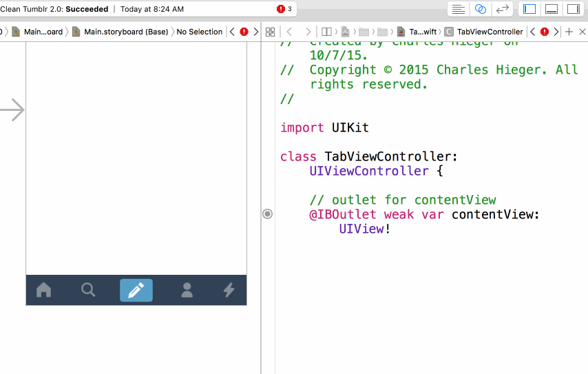This screenshot has height=374, width=588.
Task: Select Main.storyboard (Base) in jump bar
Action: (x=120, y=32)
